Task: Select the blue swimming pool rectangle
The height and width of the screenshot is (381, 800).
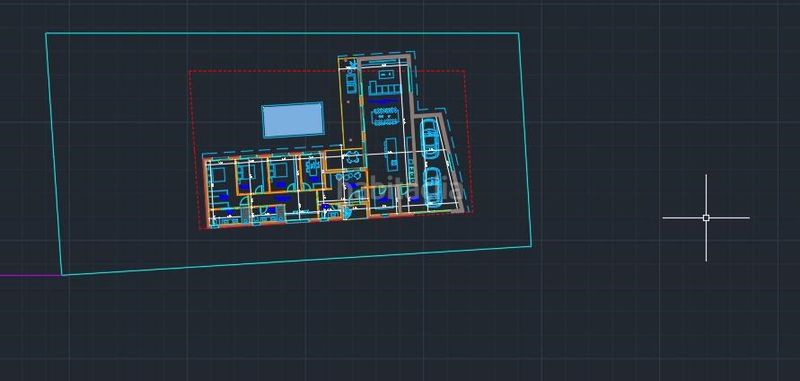Action: pos(293,120)
